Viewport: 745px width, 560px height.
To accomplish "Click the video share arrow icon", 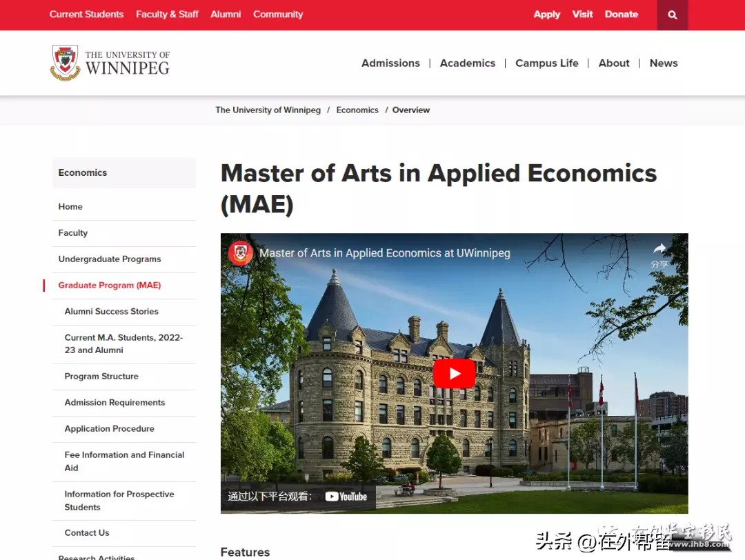I will tap(659, 248).
